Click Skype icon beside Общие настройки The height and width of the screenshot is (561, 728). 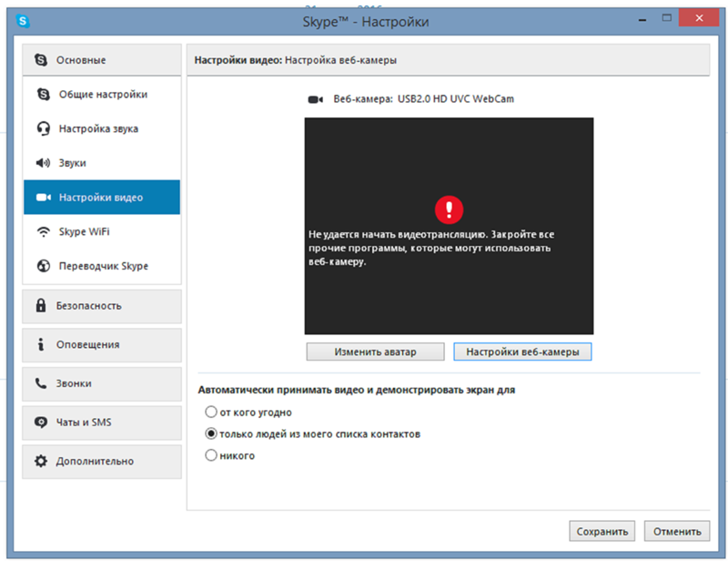click(43, 95)
